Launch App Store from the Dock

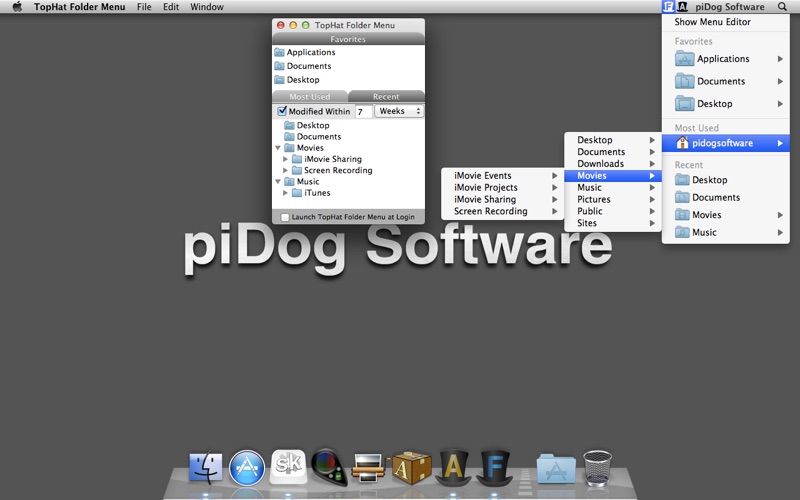pyautogui.click(x=247, y=467)
